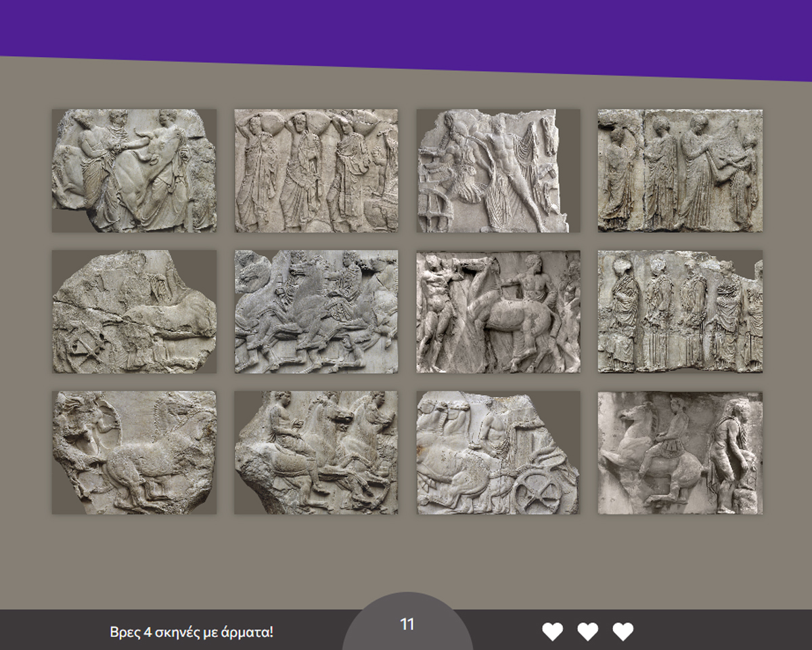Screen dimensions: 812x650
Task: Pick gray relief of densely packed galloping cavalry
Action: click(316, 311)
